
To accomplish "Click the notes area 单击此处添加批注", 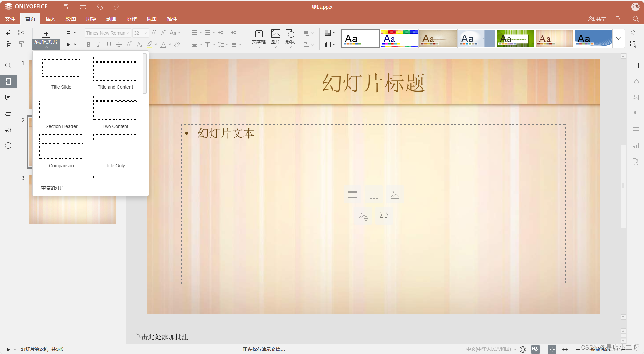I will click(162, 337).
